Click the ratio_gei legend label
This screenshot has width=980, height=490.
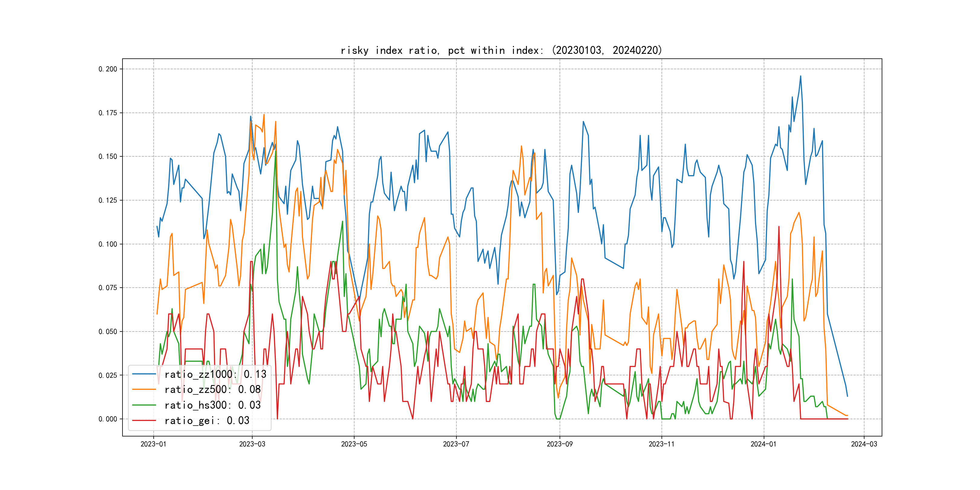(207, 421)
